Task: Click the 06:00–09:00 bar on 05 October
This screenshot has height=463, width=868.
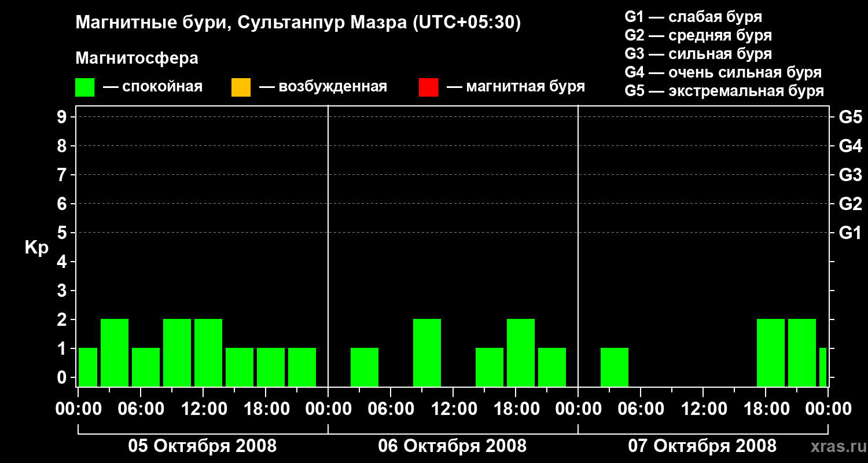Action: point(146,367)
